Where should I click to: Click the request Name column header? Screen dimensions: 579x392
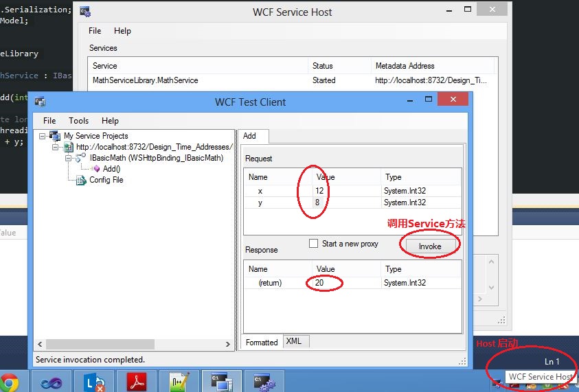click(277, 177)
